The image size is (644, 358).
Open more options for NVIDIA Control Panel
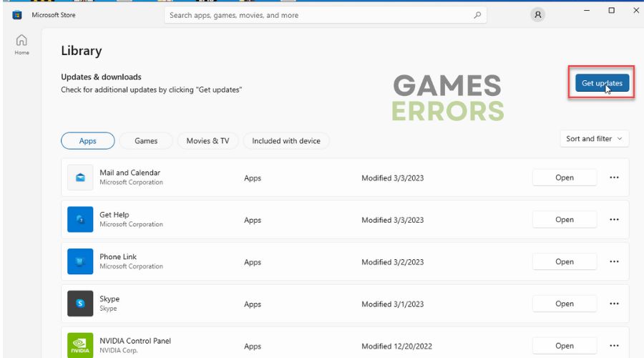(614, 346)
